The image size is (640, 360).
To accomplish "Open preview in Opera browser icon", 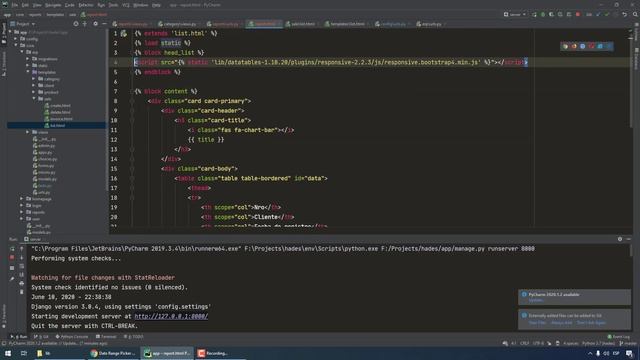I will point(591,46).
